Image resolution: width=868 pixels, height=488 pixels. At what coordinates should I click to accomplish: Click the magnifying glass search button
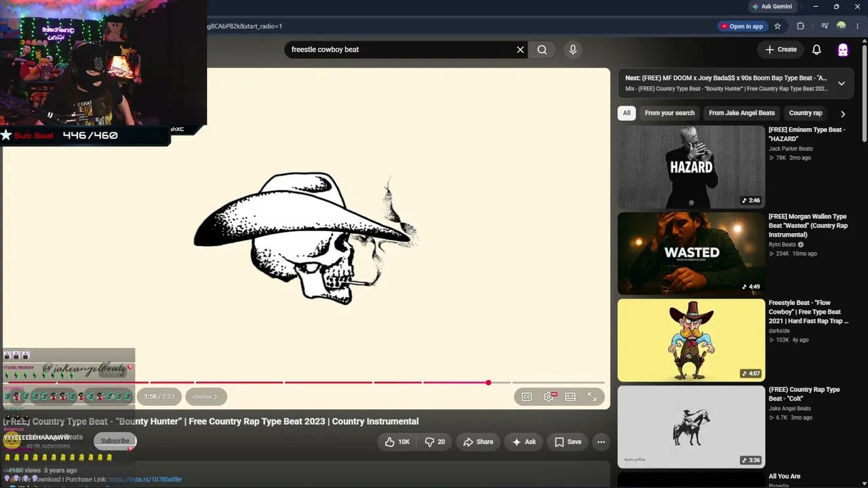click(542, 49)
